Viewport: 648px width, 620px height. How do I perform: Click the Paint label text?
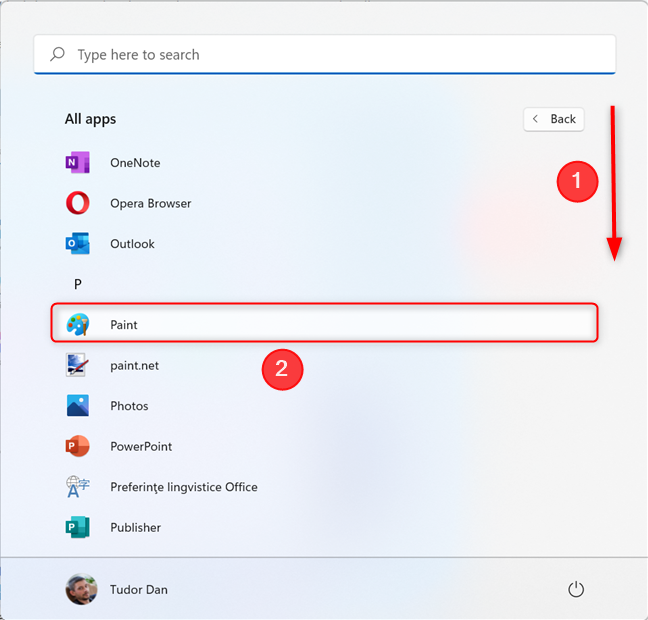pos(124,324)
